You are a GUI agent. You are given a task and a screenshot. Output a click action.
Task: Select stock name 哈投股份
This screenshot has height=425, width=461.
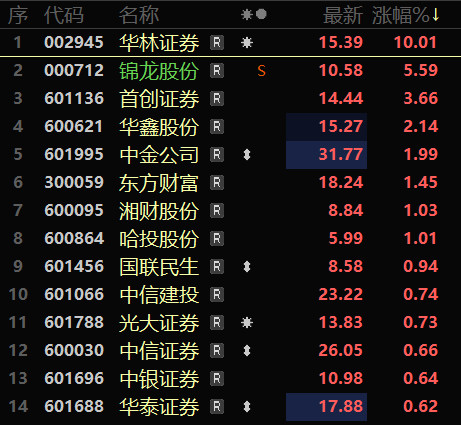tap(159, 239)
